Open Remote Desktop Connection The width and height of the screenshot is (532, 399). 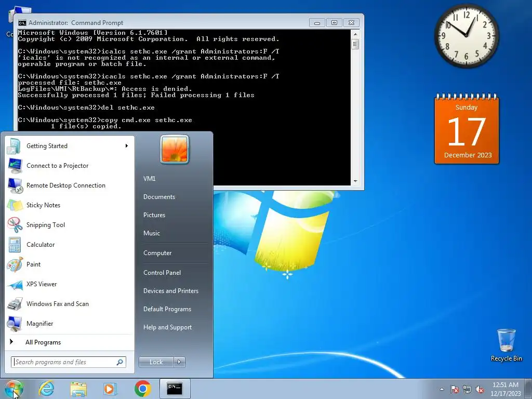(x=69, y=185)
